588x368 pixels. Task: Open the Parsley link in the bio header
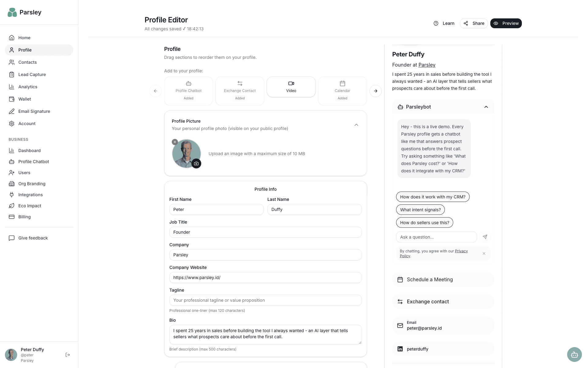click(x=427, y=65)
